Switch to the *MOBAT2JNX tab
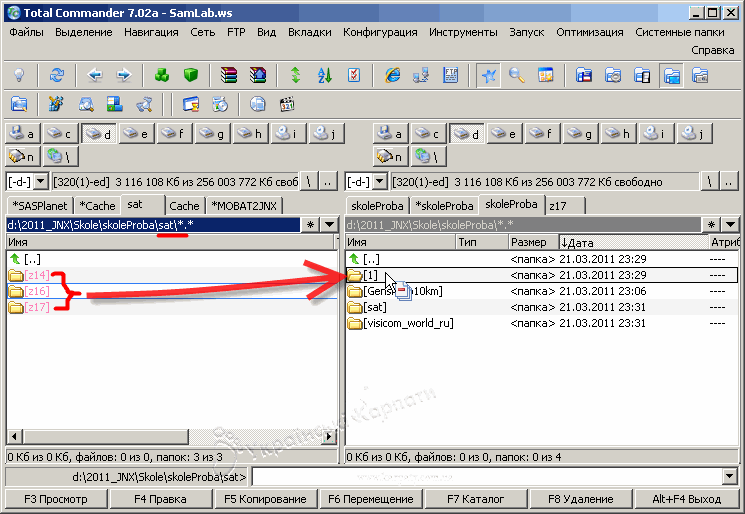The width and height of the screenshot is (745, 514). tap(244, 206)
